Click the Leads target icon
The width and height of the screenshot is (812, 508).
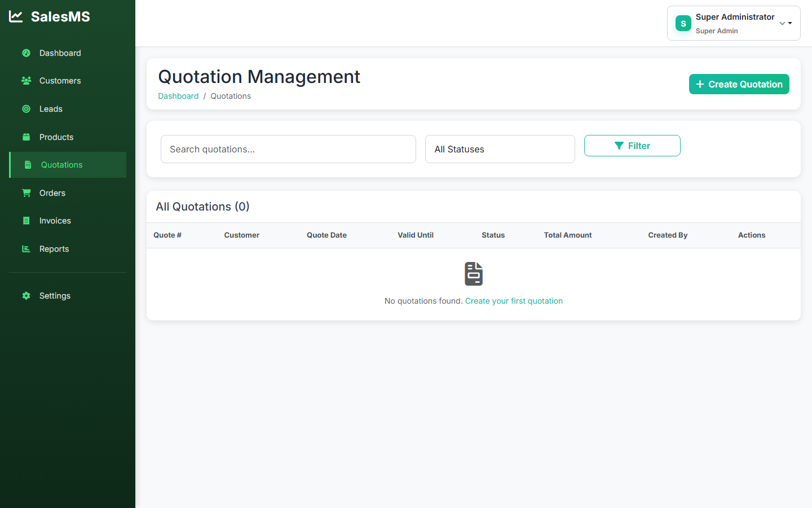(26, 109)
